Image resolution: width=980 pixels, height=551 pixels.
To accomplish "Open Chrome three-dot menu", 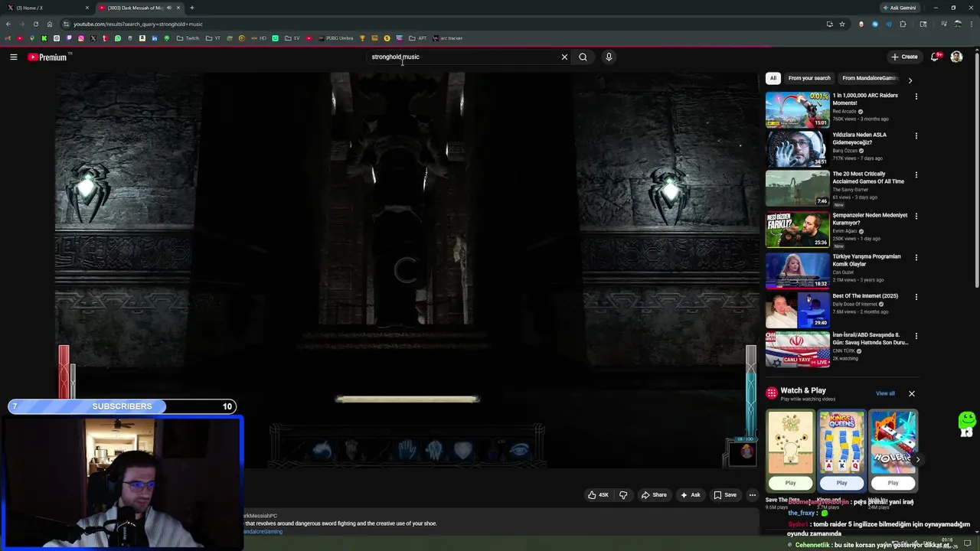I will (x=972, y=24).
